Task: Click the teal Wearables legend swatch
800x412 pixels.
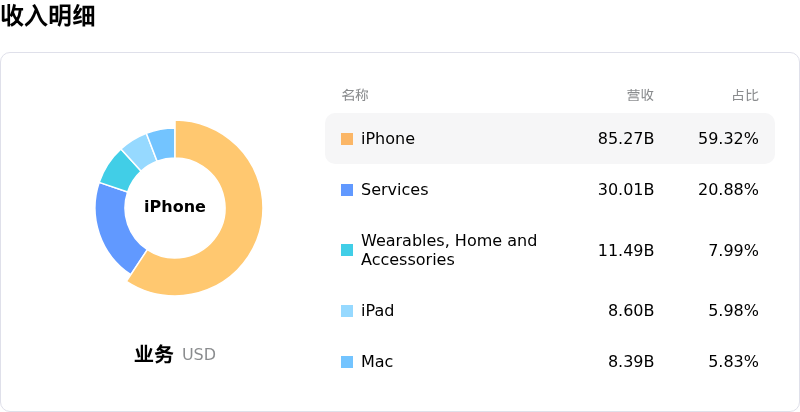Action: 347,250
